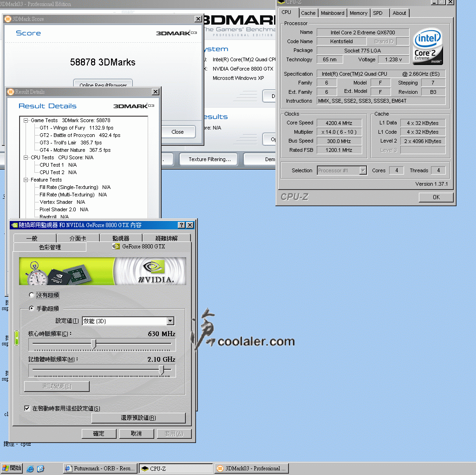Screen dimensions: 476x475
Task: Click the Windows Start button
Action: (x=12, y=468)
